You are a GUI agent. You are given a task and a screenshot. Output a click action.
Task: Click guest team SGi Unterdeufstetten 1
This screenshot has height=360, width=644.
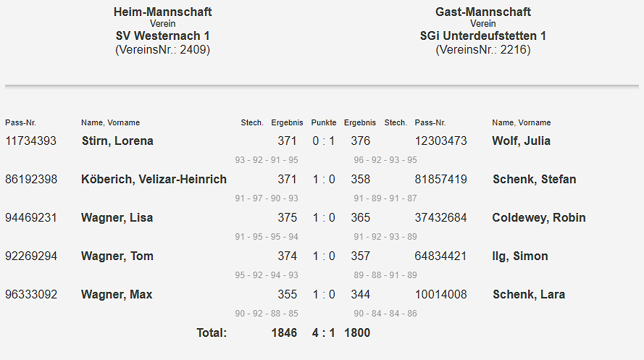tap(483, 36)
